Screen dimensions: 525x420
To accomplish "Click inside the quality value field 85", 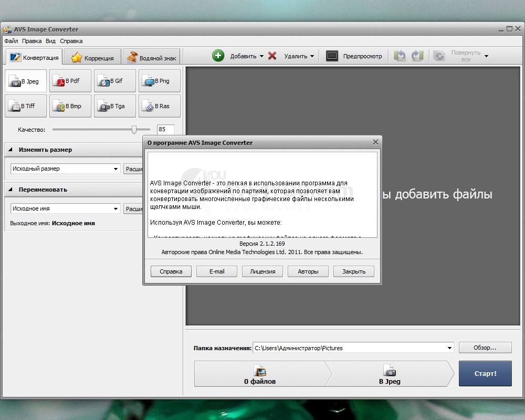I will 166,129.
